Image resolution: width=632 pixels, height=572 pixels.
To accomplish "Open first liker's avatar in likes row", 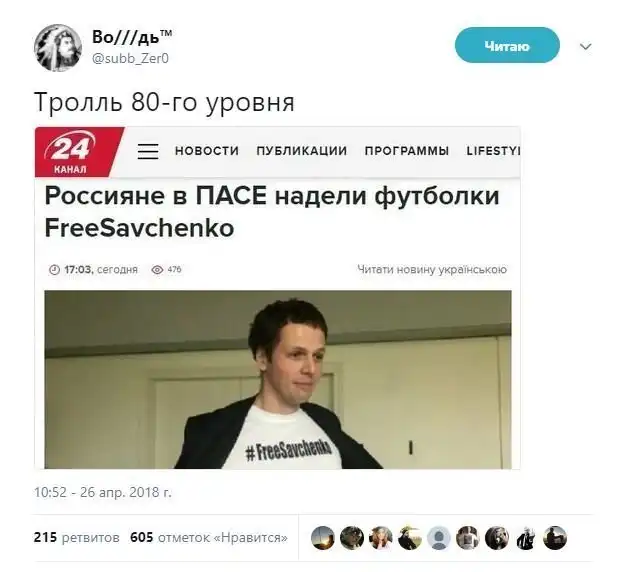I will click(x=323, y=538).
